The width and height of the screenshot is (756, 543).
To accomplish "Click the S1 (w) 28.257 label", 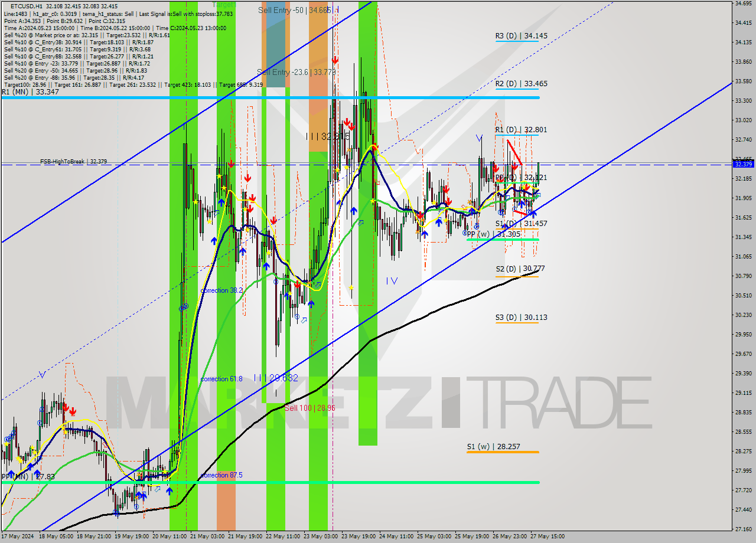I will (x=493, y=447).
